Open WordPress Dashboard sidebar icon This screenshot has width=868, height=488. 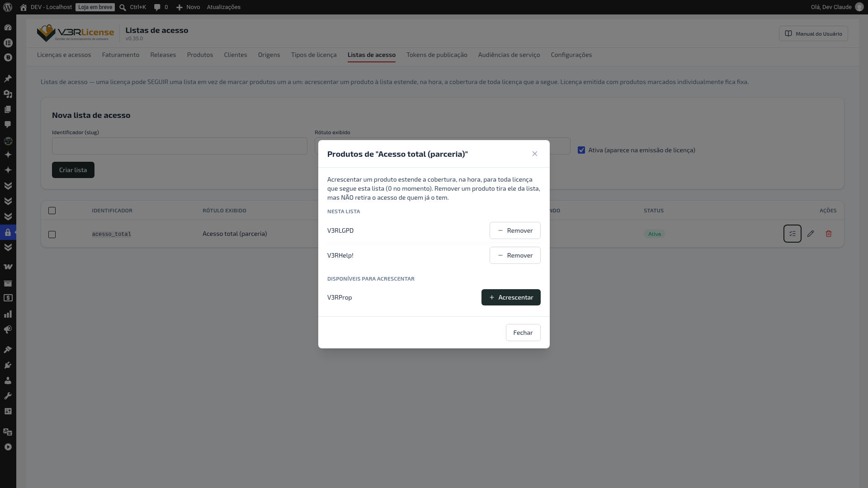[x=8, y=28]
